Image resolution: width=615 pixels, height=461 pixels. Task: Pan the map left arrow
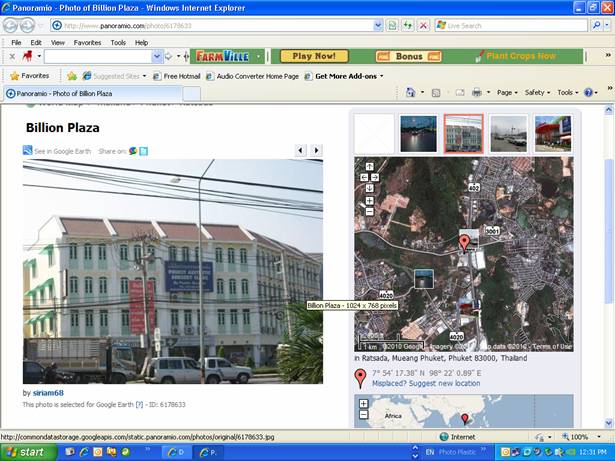(x=364, y=177)
